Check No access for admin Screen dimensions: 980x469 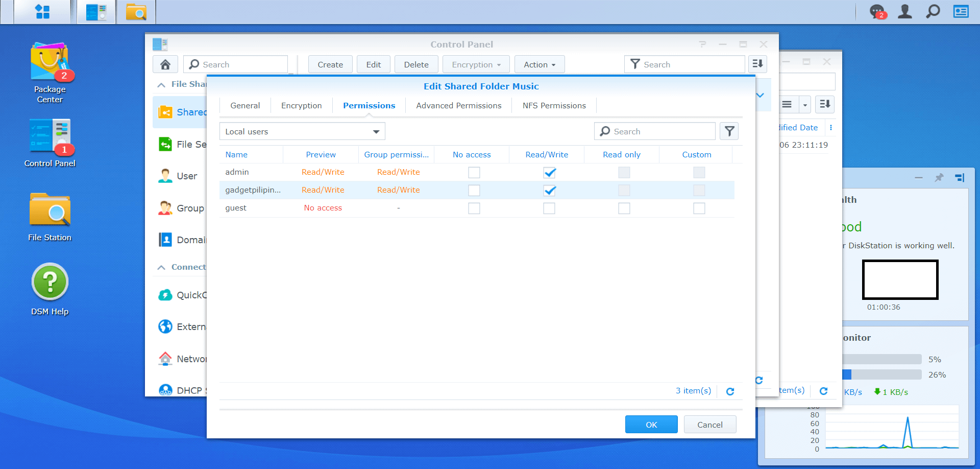click(474, 173)
